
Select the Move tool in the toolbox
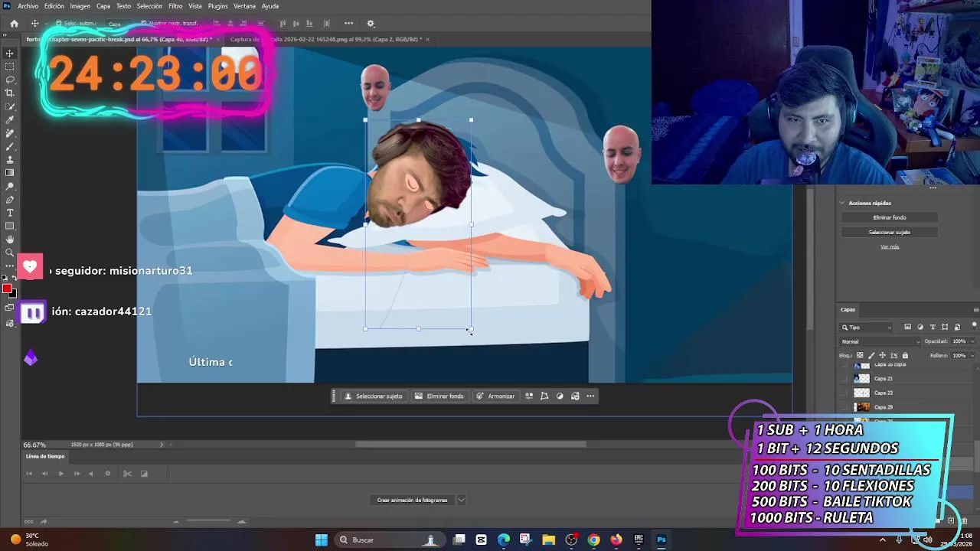[x=10, y=54]
